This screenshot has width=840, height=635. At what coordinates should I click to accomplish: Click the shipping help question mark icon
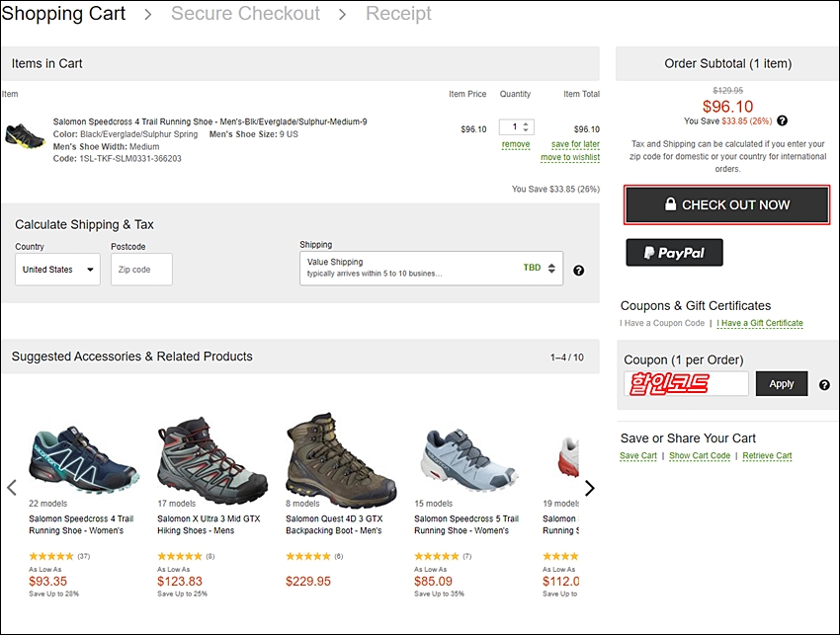tap(579, 271)
